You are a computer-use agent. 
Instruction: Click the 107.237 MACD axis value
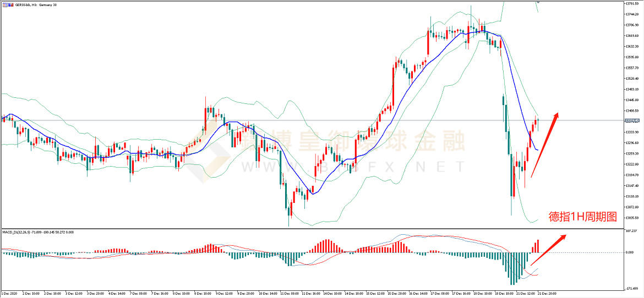pyautogui.click(x=631, y=231)
